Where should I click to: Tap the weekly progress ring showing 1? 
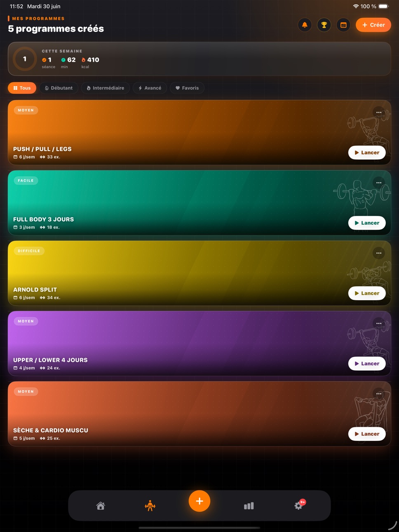coord(25,59)
